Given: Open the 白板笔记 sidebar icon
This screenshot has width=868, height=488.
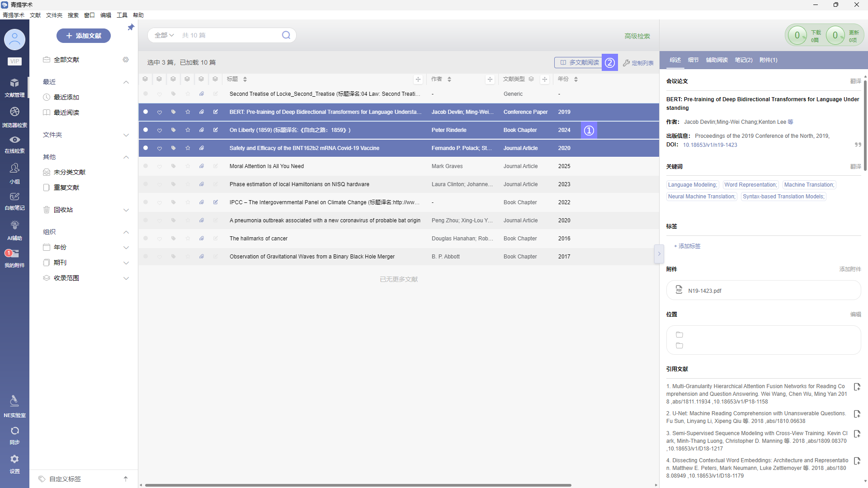Looking at the screenshot, I should (14, 197).
